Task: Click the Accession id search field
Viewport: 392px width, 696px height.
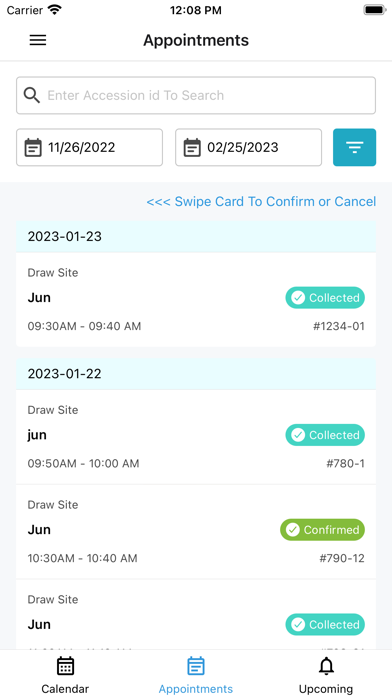Action: tap(196, 95)
